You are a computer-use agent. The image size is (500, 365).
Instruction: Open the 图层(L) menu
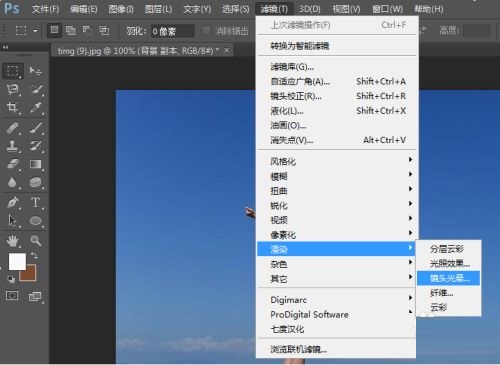(x=158, y=9)
